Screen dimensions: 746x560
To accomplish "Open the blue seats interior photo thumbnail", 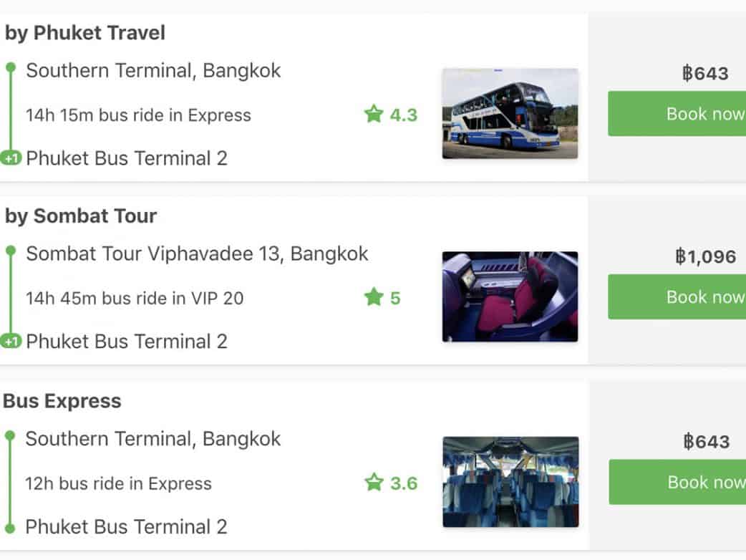I will coord(510,482).
